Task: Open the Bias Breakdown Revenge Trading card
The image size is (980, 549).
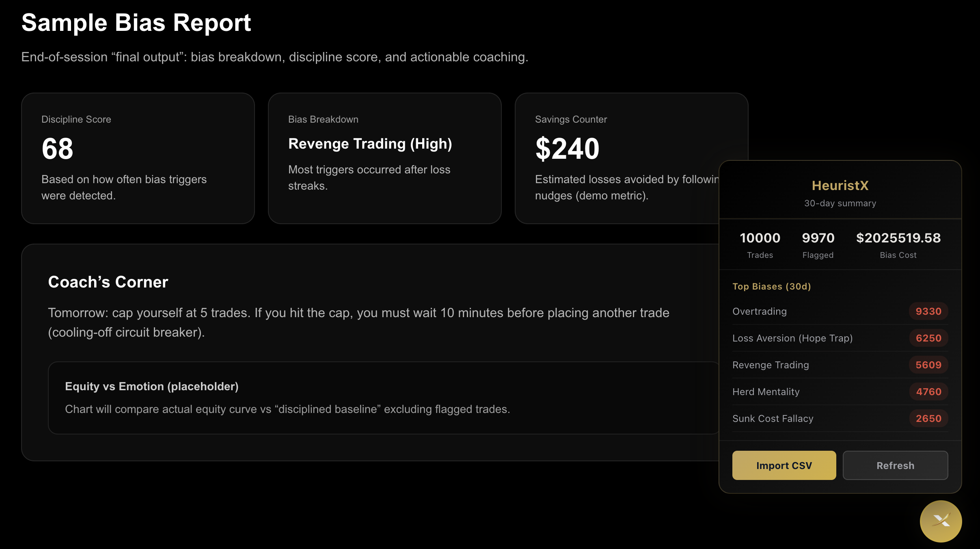Action: 384,158
